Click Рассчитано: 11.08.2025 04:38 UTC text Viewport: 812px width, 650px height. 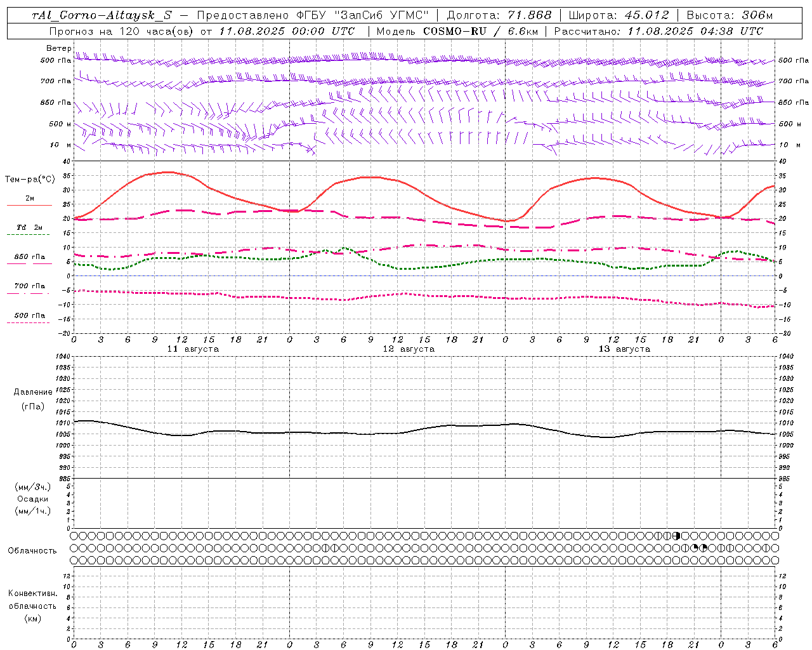coord(658,31)
